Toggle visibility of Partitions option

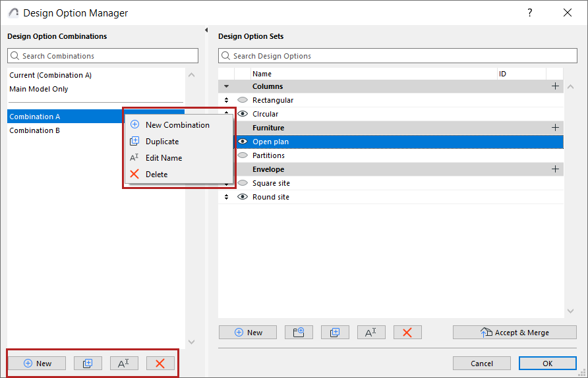tap(243, 155)
